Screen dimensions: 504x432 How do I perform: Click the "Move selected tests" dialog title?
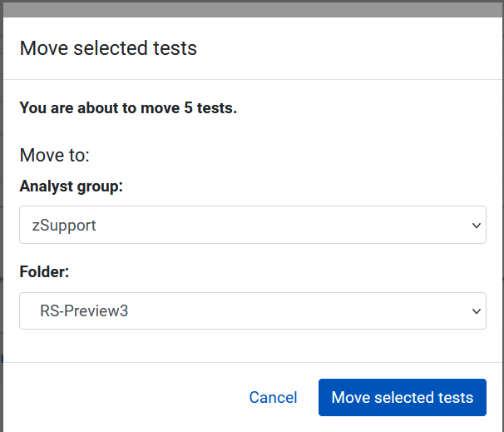(108, 48)
